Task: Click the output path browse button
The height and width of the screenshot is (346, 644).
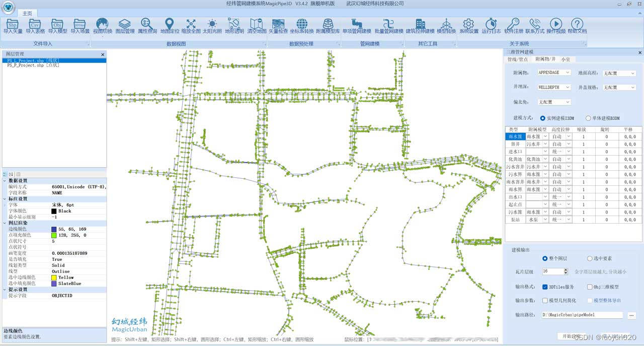Action: (631, 315)
